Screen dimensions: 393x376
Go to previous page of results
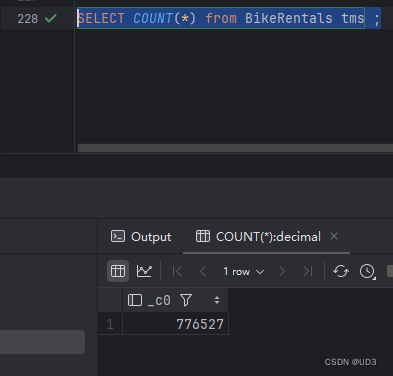point(203,271)
